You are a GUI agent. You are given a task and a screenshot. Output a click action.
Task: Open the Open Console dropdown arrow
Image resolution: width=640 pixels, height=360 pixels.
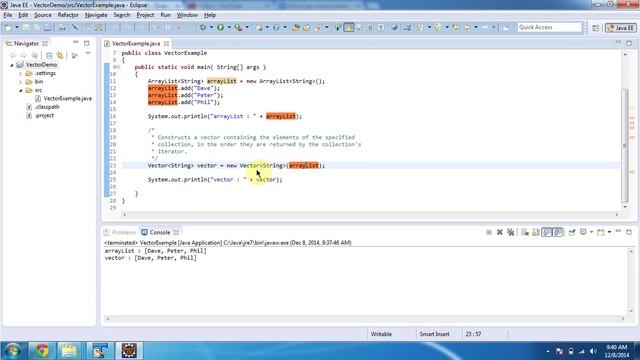coord(609,232)
